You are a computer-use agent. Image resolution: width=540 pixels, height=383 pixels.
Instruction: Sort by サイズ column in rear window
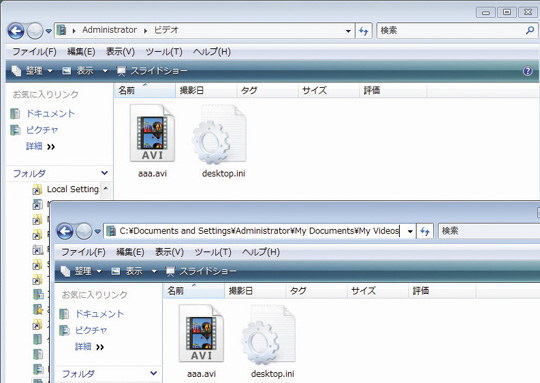click(329, 91)
